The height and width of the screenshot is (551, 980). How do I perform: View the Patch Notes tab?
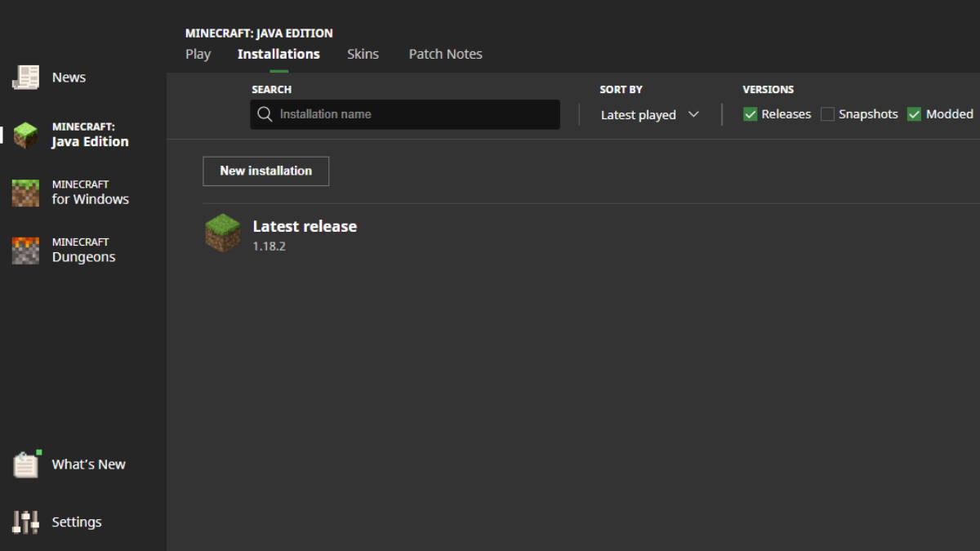pos(445,54)
